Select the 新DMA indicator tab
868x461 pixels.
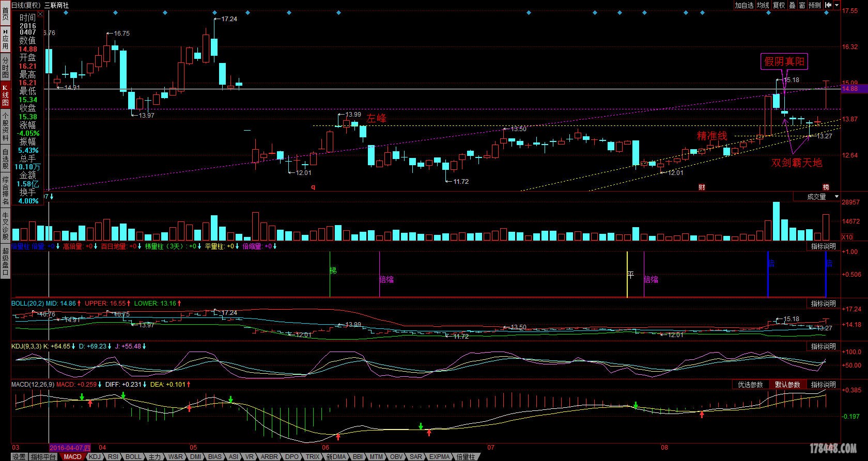(x=336, y=457)
